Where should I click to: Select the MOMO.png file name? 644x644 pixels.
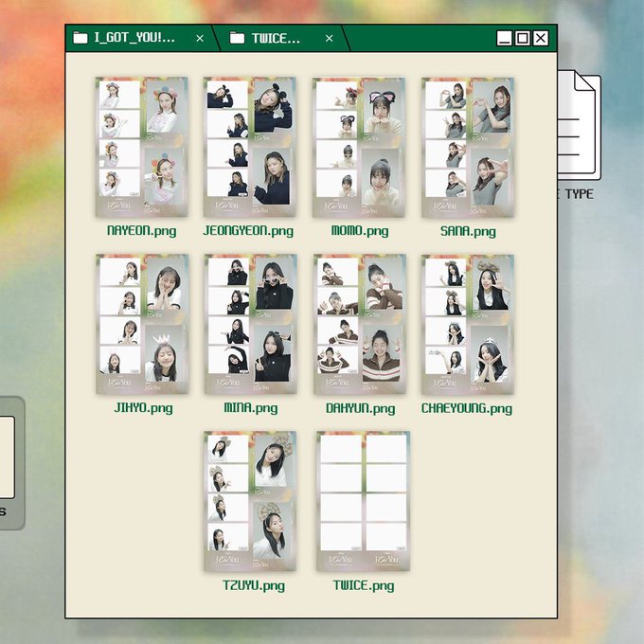pyautogui.click(x=360, y=231)
